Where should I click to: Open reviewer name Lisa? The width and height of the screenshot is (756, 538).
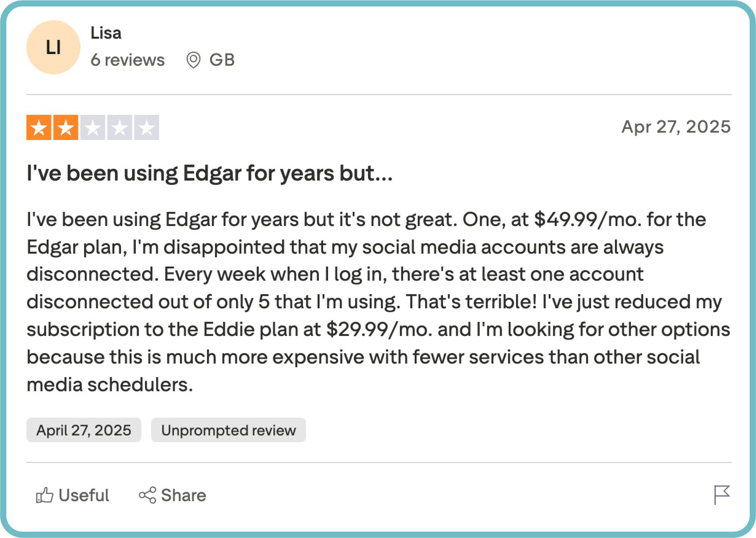tap(106, 33)
